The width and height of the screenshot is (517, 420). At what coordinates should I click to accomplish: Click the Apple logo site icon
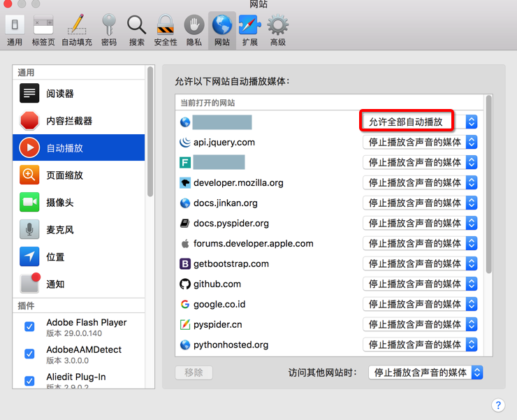pyautogui.click(x=185, y=243)
